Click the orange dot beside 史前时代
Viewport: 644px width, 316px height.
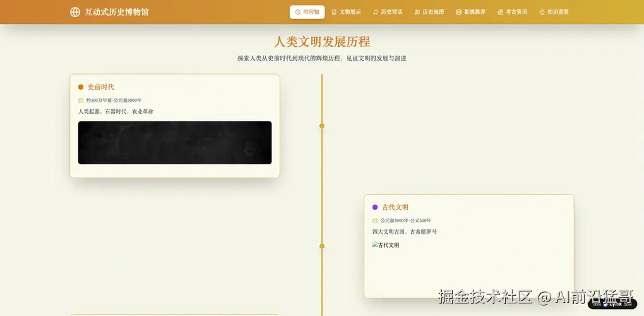click(x=81, y=87)
